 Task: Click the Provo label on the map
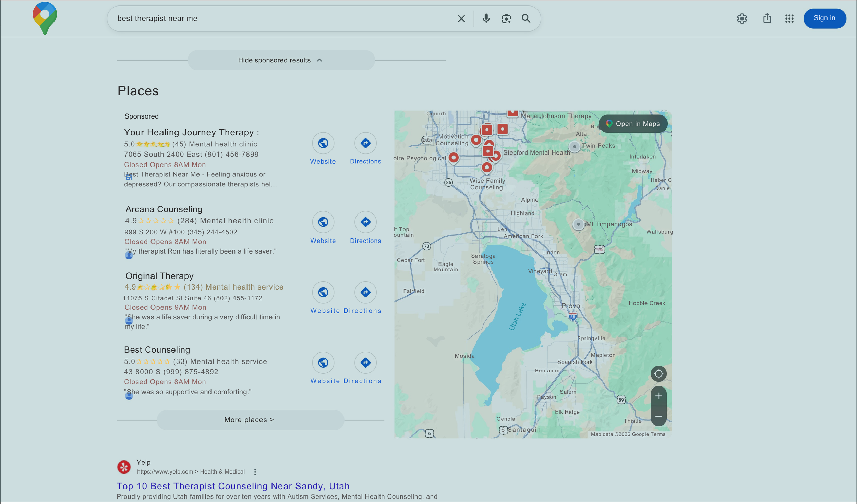pyautogui.click(x=570, y=306)
